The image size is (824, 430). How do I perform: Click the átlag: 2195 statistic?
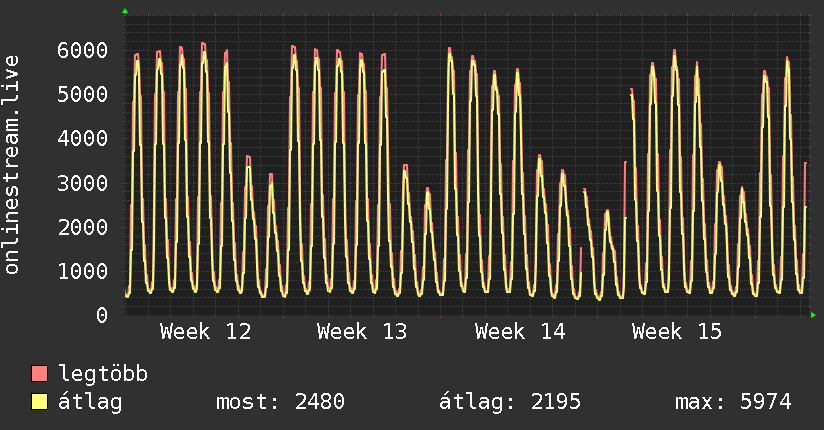510,402
